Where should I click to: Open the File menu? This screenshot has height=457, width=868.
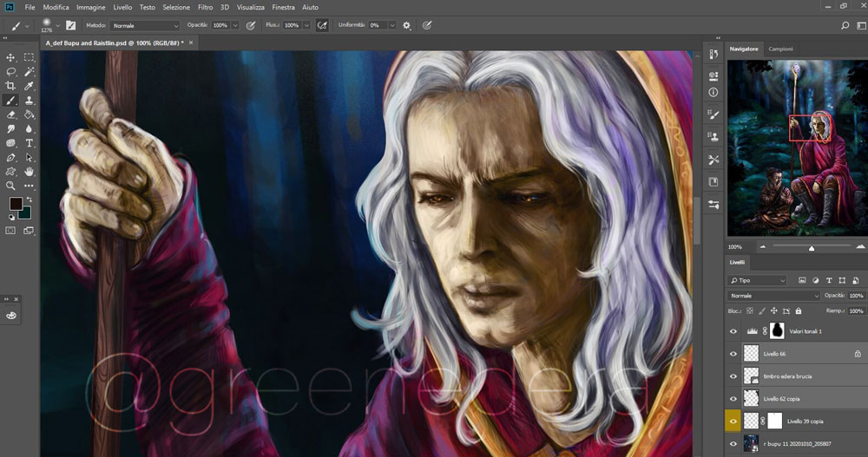click(x=30, y=7)
